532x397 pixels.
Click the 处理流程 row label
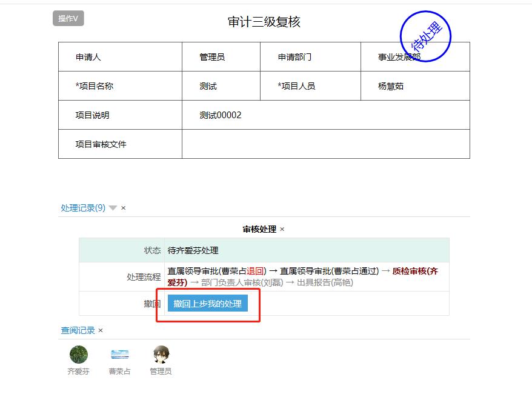point(144,277)
